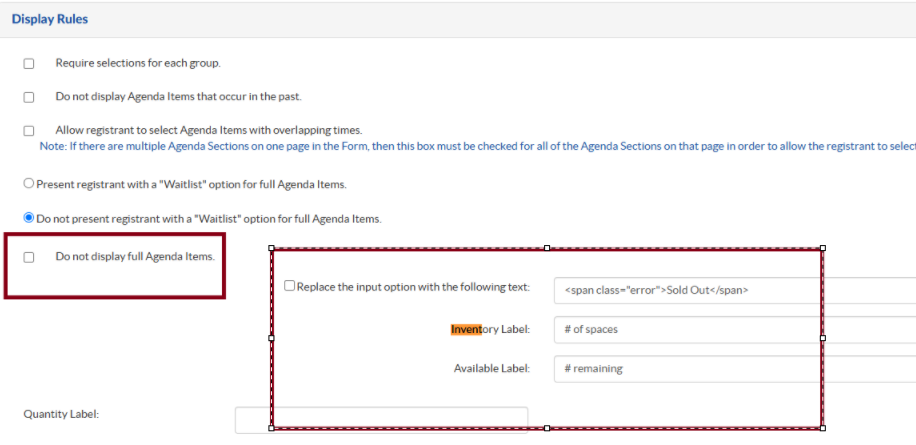Check "Require selections for each group" checkbox
This screenshot has width=916, height=445.
pos(29,64)
